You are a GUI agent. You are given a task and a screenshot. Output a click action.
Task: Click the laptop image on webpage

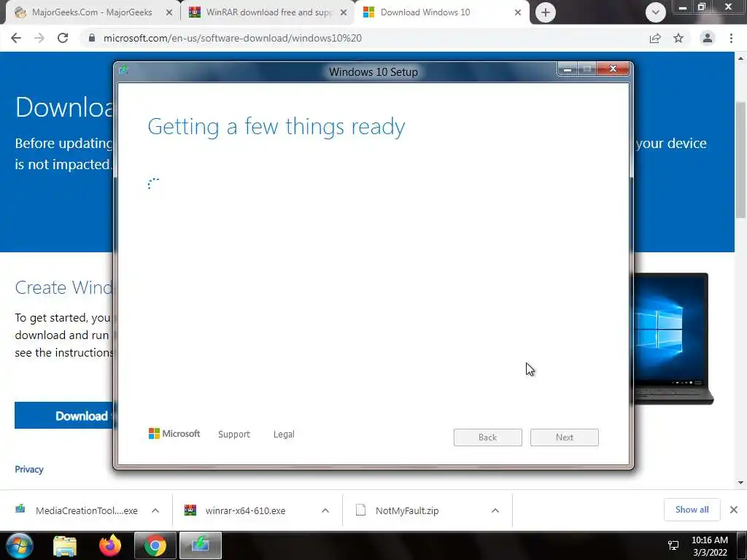point(673,338)
